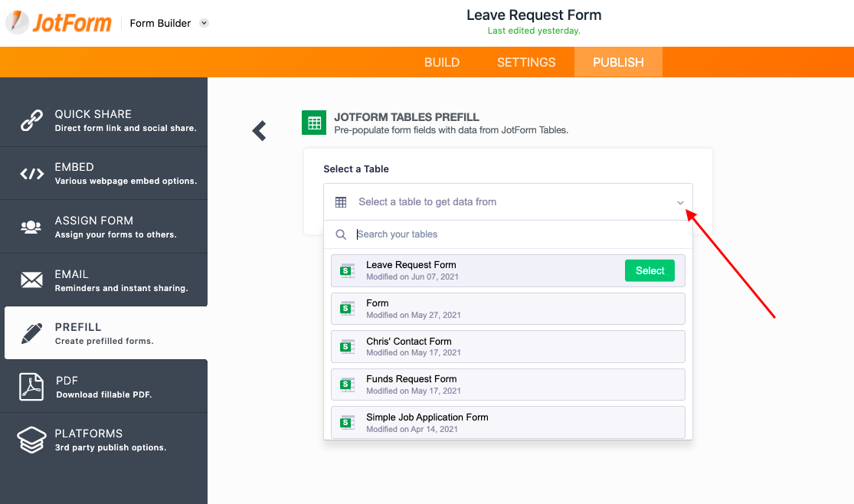Click the Assign Form people icon
The image size is (854, 504).
[x=31, y=227]
